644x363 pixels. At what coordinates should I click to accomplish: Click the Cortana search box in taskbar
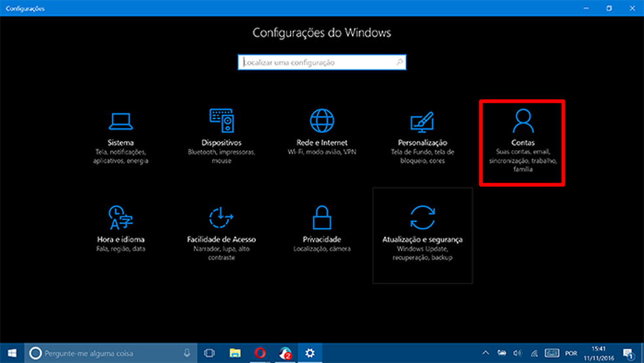click(x=111, y=353)
